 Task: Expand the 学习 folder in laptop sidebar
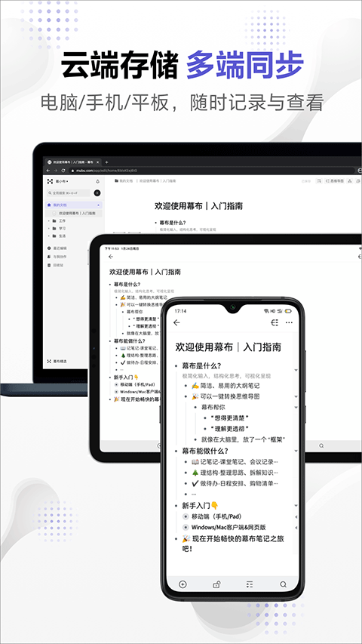pyautogui.click(x=49, y=228)
